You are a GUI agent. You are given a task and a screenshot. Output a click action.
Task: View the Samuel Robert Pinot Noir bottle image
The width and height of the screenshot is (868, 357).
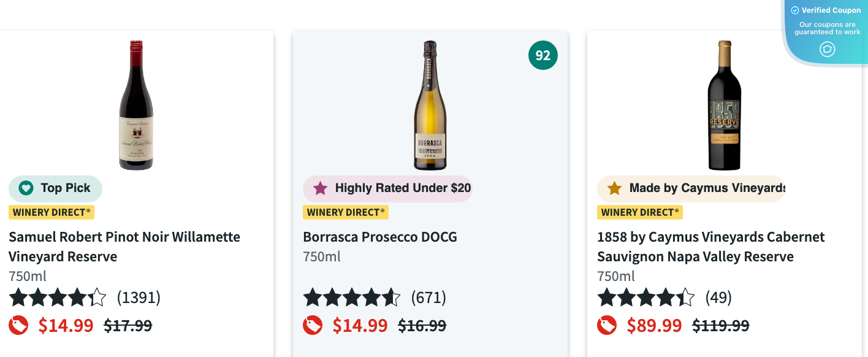(x=136, y=105)
